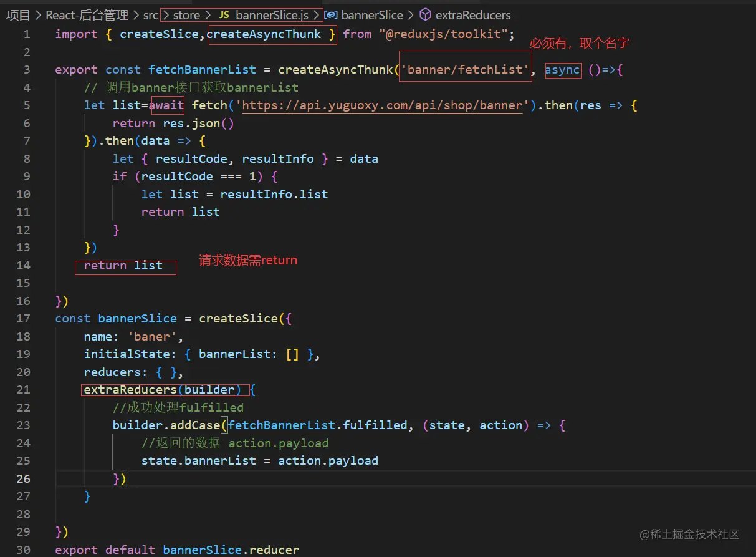Click line number 14 in the gutter
756x557 pixels.
coord(24,265)
